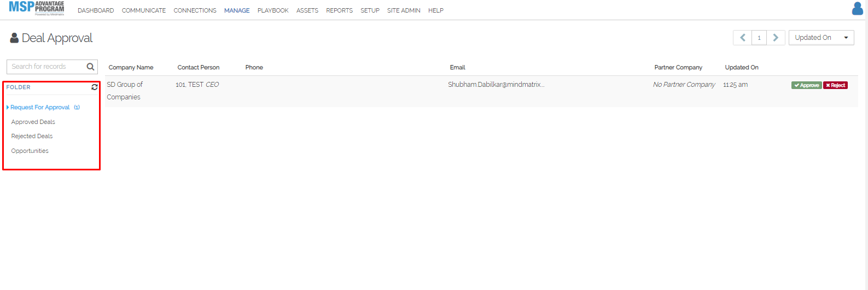This screenshot has height=290, width=868.
Task: Go to the next page arrow
Action: tap(776, 38)
